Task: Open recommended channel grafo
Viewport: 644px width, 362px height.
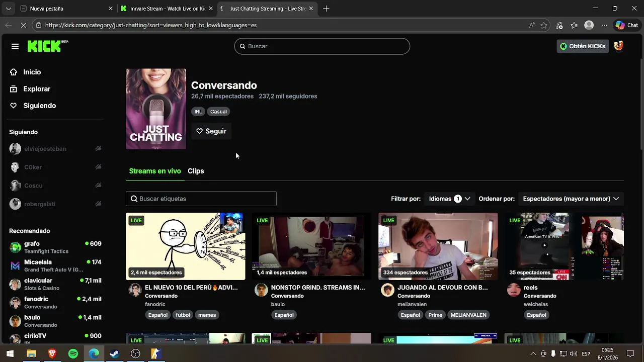Action: [55, 247]
